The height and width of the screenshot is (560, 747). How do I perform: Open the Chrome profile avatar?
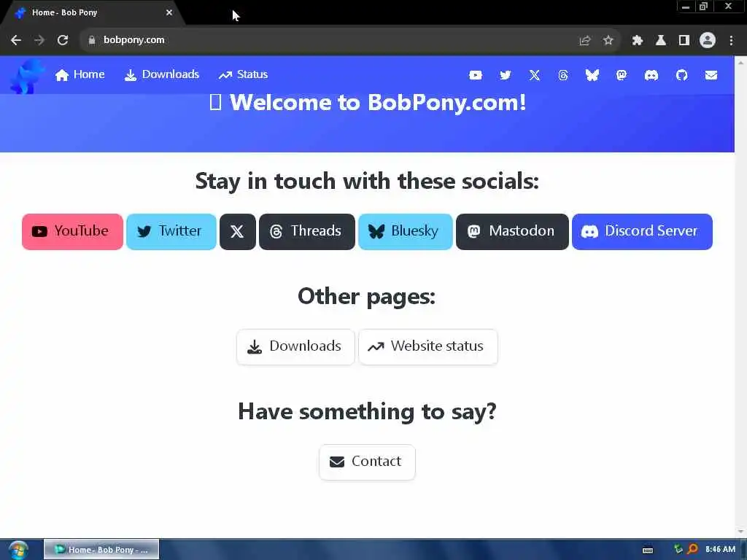[x=708, y=40]
